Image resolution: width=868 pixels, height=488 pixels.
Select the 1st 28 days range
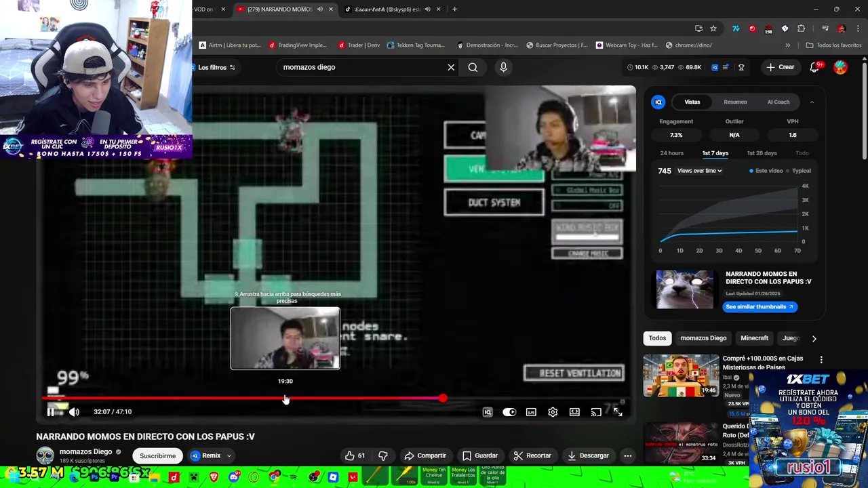click(762, 153)
